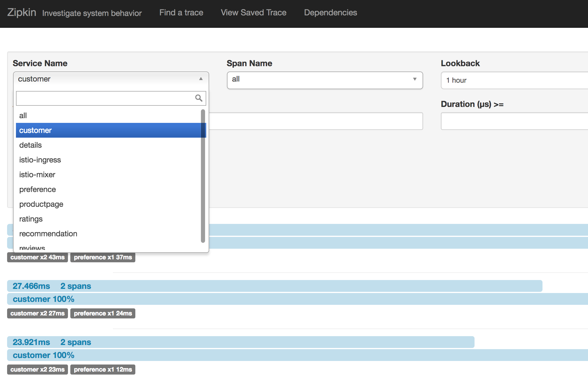
Task: Open the 23.921ms trace with 2 spans
Action: [x=241, y=342]
